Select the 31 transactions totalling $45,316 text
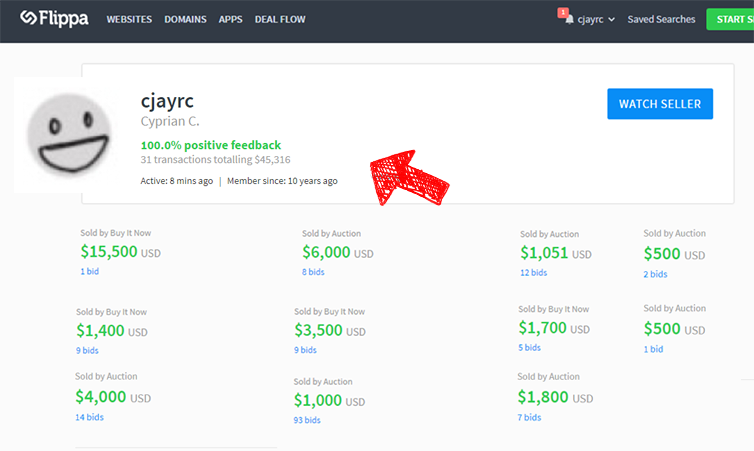Image resolution: width=754 pixels, height=451 pixels. (215, 160)
